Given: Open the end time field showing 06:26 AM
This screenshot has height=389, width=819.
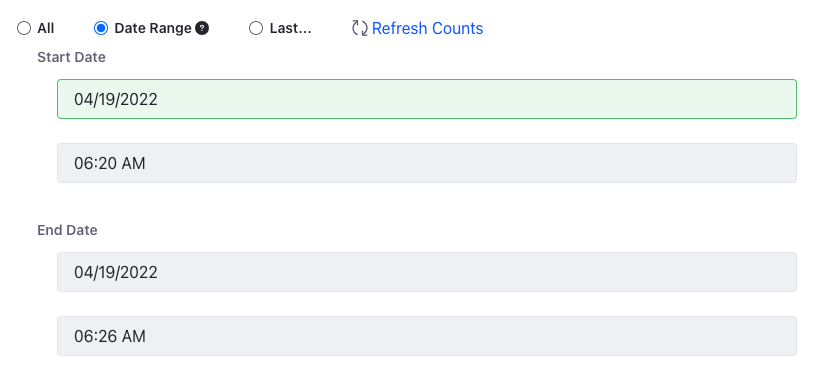Looking at the screenshot, I should point(427,336).
